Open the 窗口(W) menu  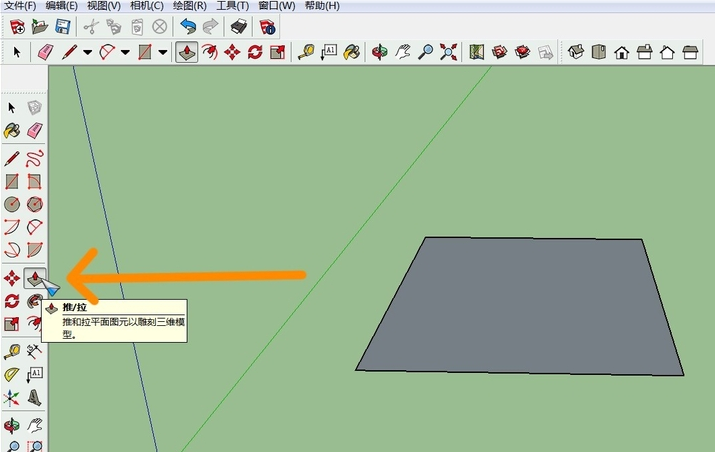coord(276,6)
